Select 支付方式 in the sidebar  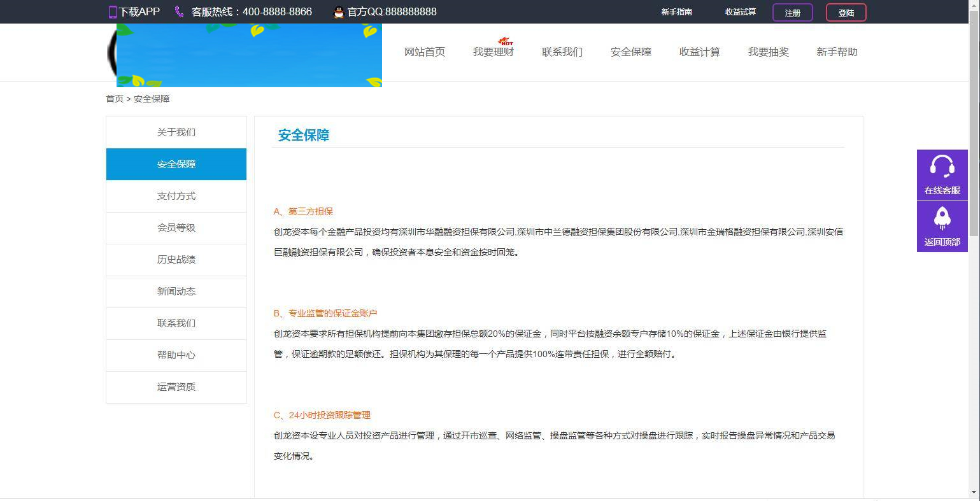(176, 195)
